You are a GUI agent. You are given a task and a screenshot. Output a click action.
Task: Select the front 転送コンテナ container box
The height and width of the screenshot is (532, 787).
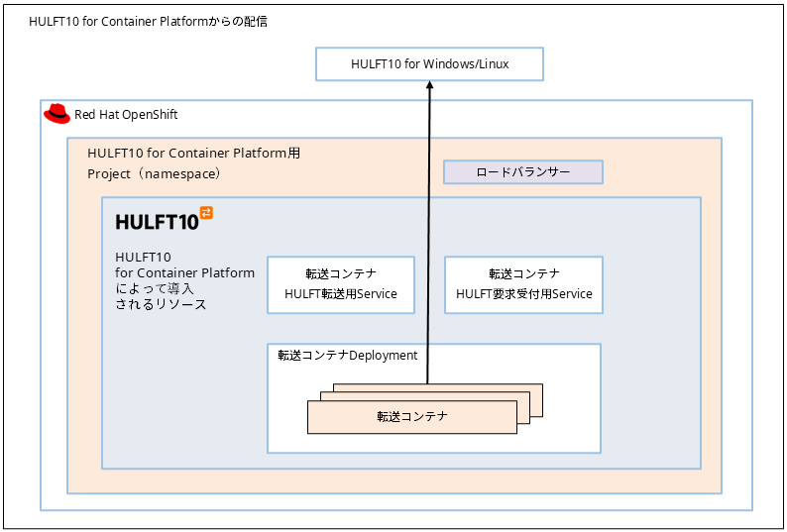tap(412, 417)
